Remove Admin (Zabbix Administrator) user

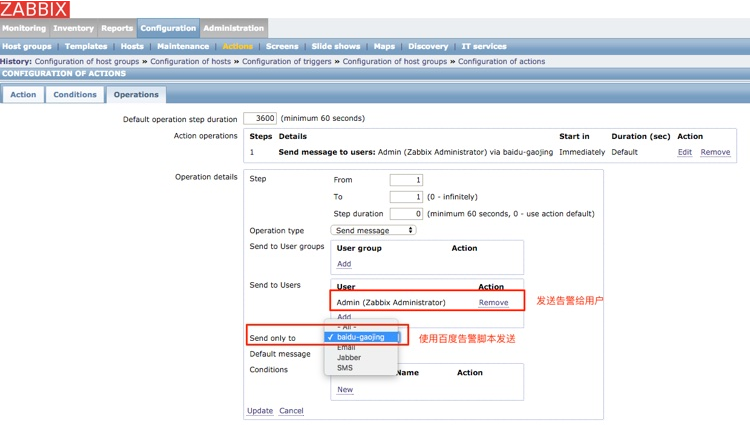click(493, 302)
